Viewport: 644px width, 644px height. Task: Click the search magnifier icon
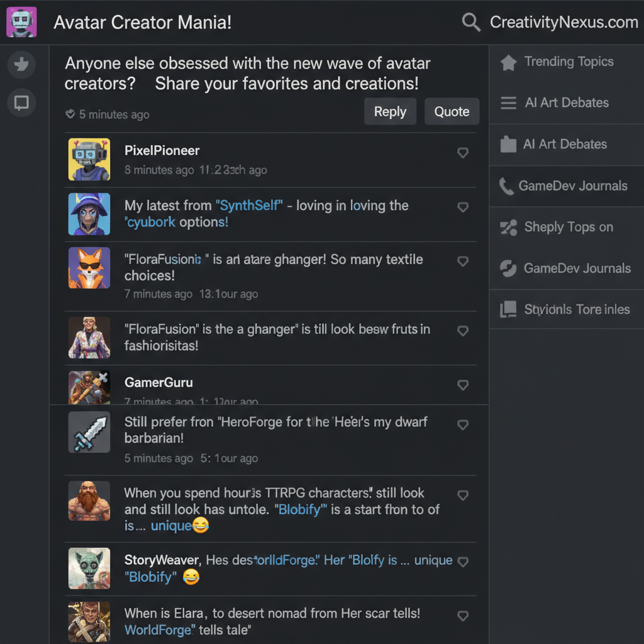coord(471,23)
